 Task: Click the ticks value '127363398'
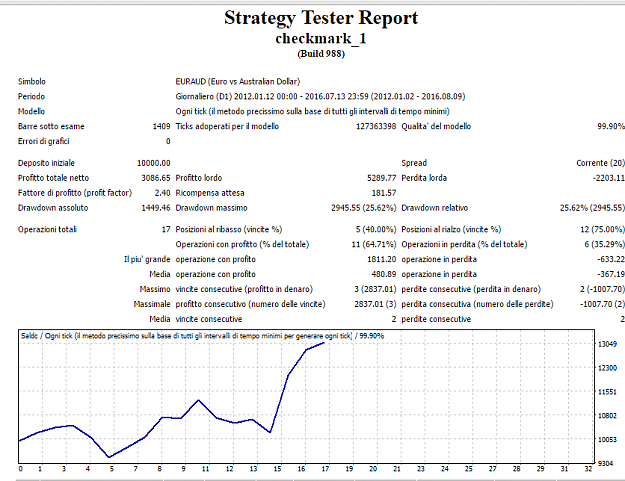tap(376, 126)
